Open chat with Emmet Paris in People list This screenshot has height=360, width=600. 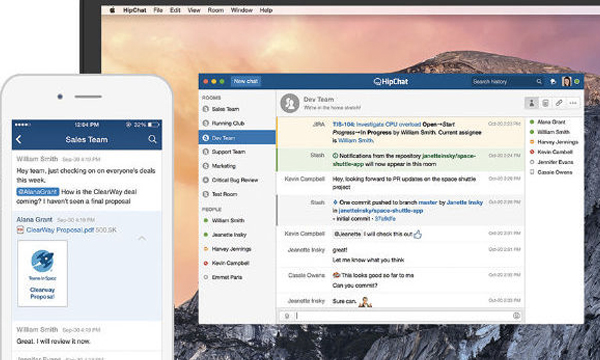tap(237, 277)
